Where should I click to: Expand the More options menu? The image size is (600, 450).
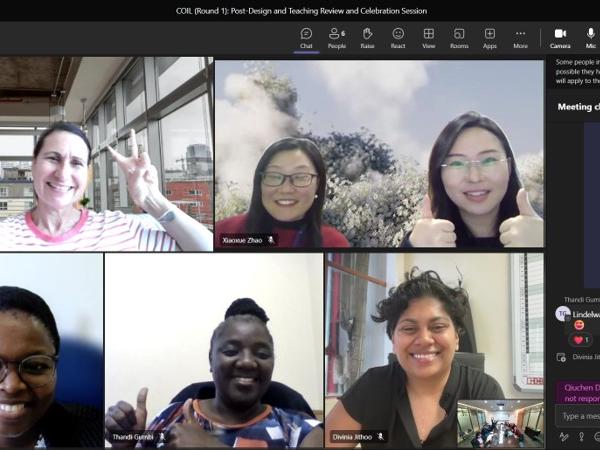520,38
